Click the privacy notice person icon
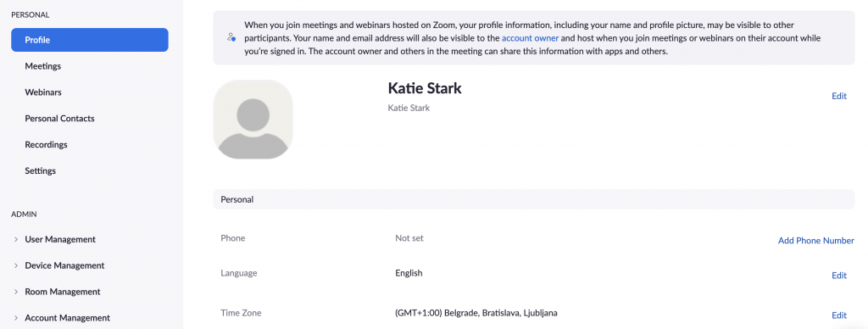Screen dimensions: 868x329 (231, 38)
